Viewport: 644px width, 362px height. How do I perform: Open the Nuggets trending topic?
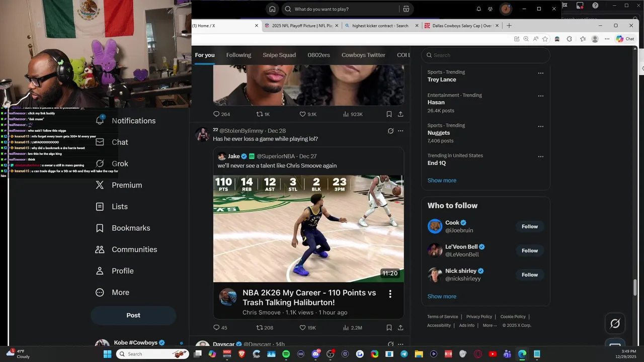439,133
